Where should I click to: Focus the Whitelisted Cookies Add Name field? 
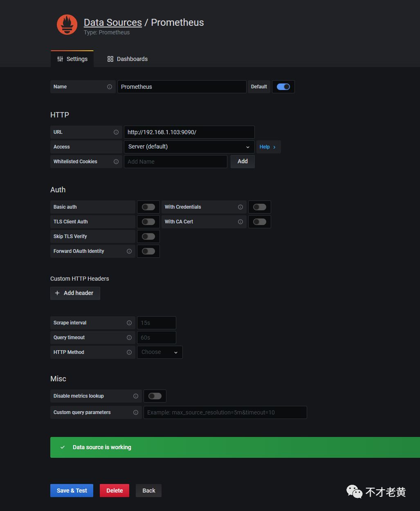175,162
